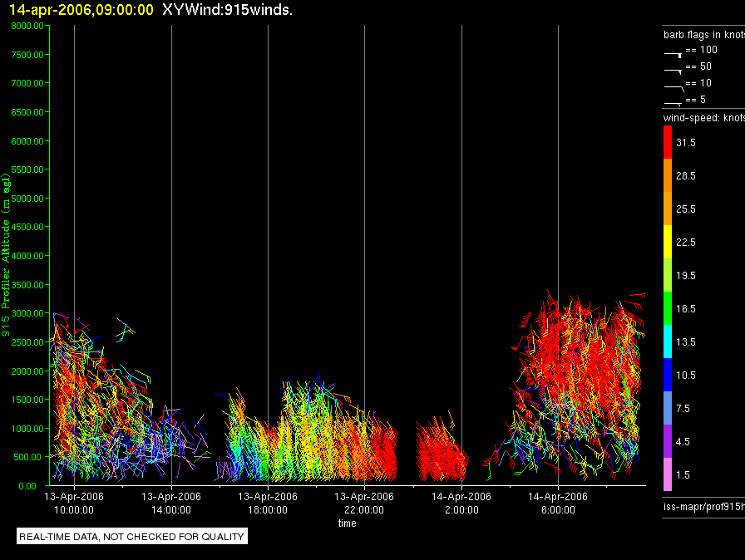Image resolution: width=745 pixels, height=560 pixels.
Task: Click the 7000.00 altitude axis label
Action: [x=27, y=83]
